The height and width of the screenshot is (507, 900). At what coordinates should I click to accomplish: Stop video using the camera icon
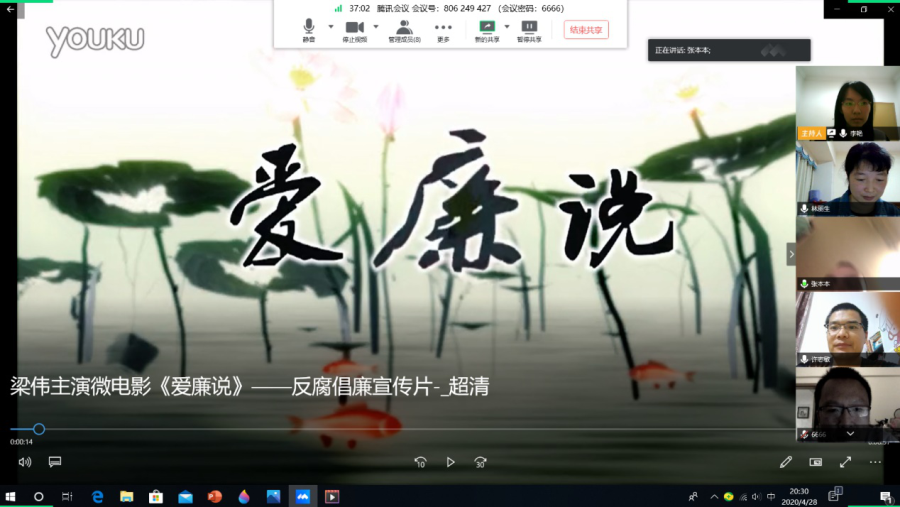coord(354,28)
